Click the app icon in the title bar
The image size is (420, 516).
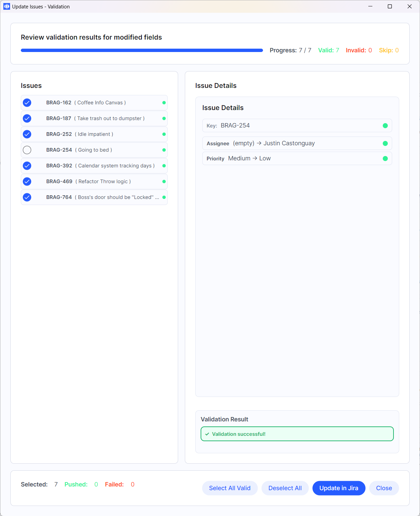coord(6,6)
